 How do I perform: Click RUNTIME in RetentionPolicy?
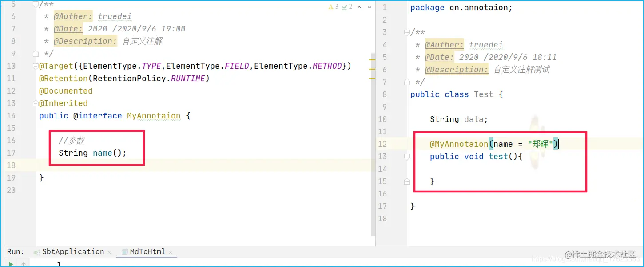coord(188,79)
